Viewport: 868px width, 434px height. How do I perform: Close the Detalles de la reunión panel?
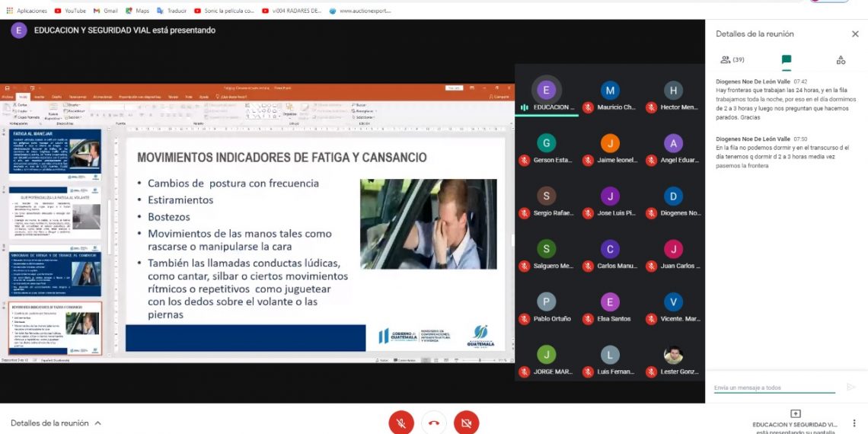[x=854, y=34]
